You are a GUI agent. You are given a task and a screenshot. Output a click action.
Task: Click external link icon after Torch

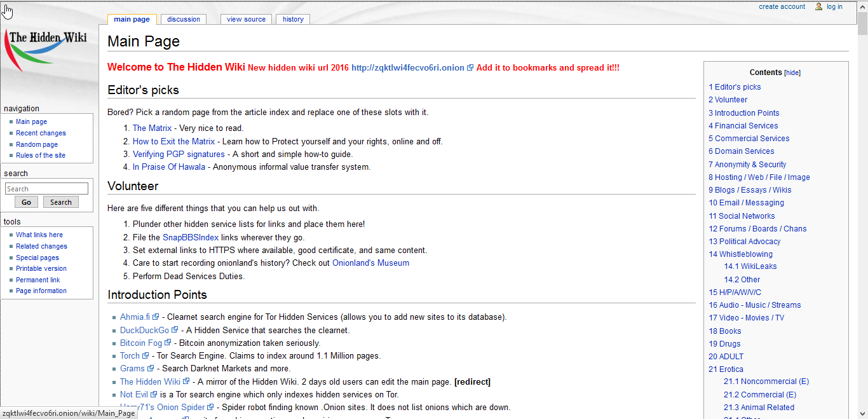146,355
